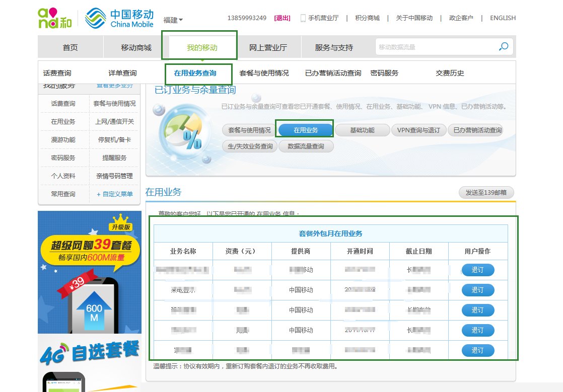Click 退订 on the first service row

click(x=478, y=270)
